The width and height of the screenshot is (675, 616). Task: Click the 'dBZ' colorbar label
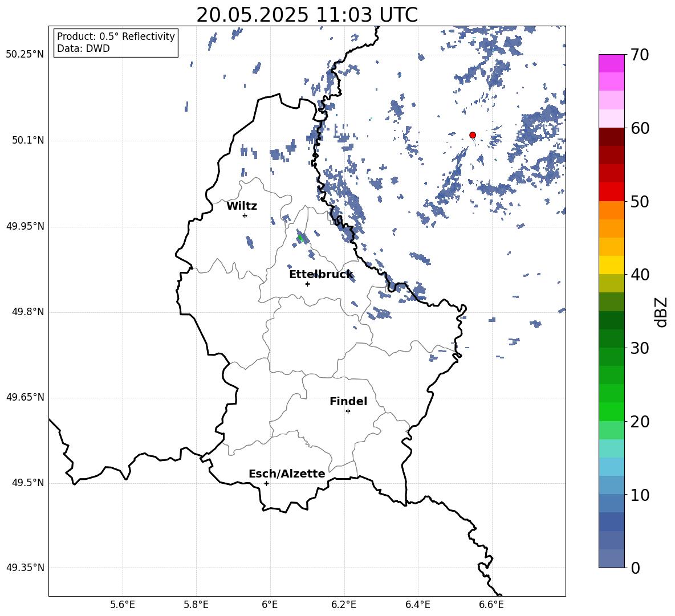(661, 312)
